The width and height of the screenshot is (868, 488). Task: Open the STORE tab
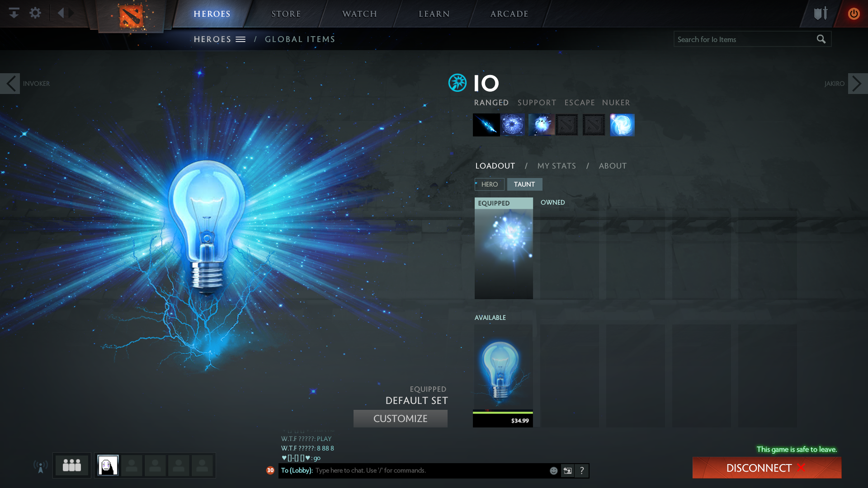pos(286,14)
